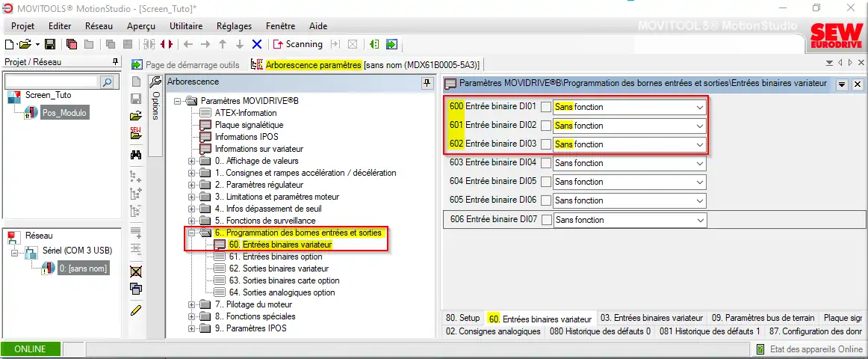Click the Projet / Réseau search field
868x359 pixels.
click(52, 82)
